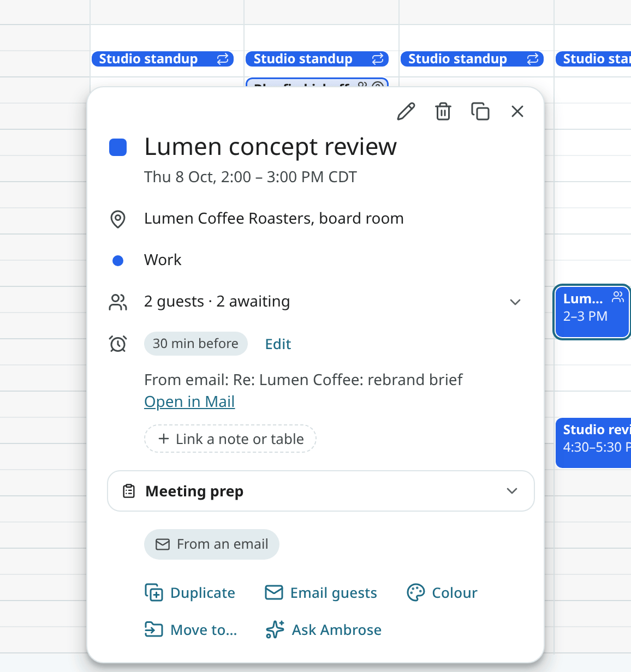This screenshot has width=631, height=672.
Task: Duplicate the event from the bottom actions
Action: click(190, 593)
